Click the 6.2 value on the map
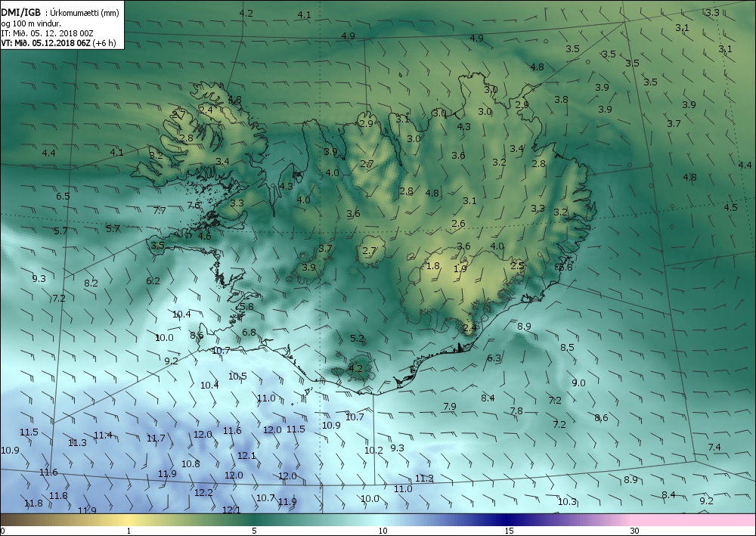The image size is (756, 536). [x=153, y=280]
